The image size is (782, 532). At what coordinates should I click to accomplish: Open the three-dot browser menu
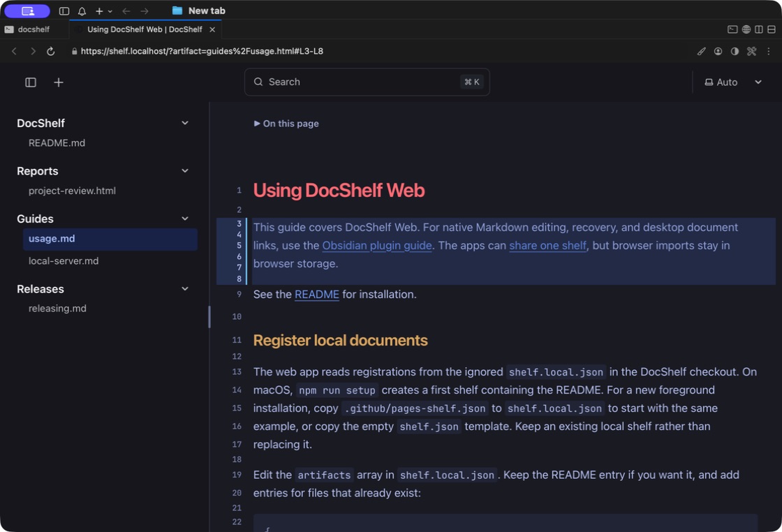pyautogui.click(x=769, y=51)
